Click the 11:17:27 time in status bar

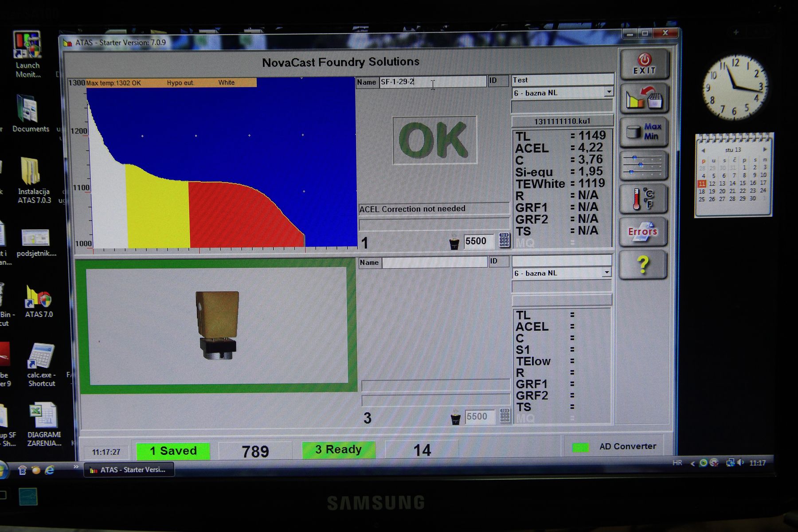[x=106, y=452]
